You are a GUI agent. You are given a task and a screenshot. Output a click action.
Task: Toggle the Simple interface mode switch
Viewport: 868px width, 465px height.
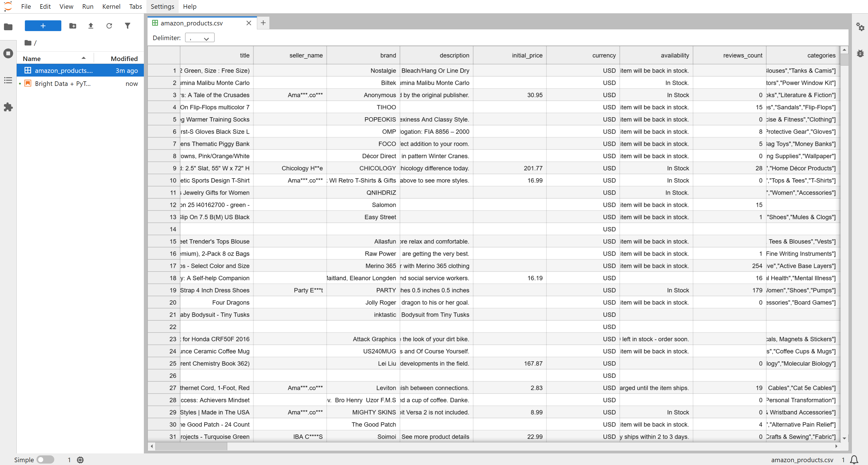(46, 460)
